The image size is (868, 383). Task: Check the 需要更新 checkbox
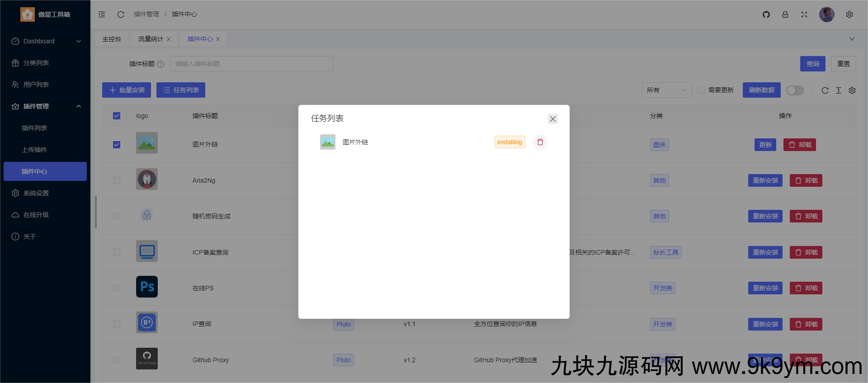tap(701, 90)
